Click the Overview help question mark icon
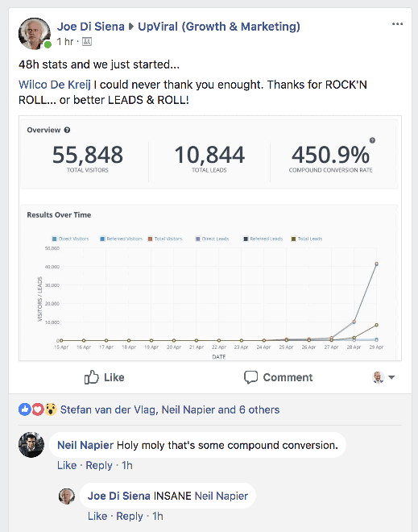Screen dimensions: 418x532 click(x=67, y=130)
